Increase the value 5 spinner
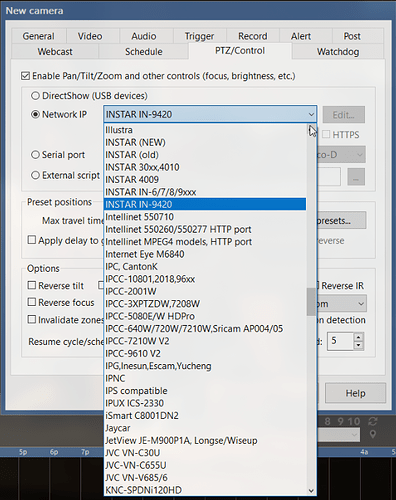Screen dimensions: 396x500 point(358,337)
